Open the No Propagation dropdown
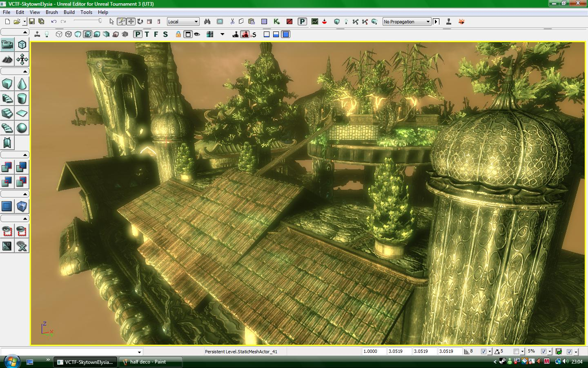 coord(428,21)
